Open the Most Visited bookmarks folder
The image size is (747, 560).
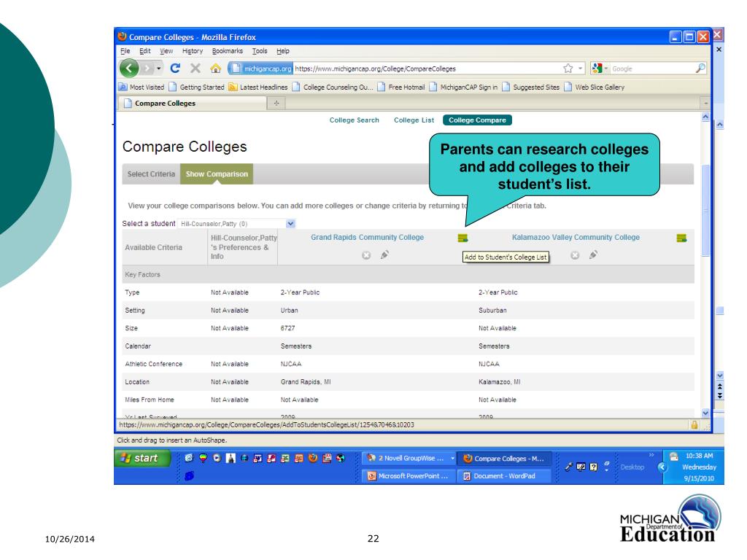point(142,87)
